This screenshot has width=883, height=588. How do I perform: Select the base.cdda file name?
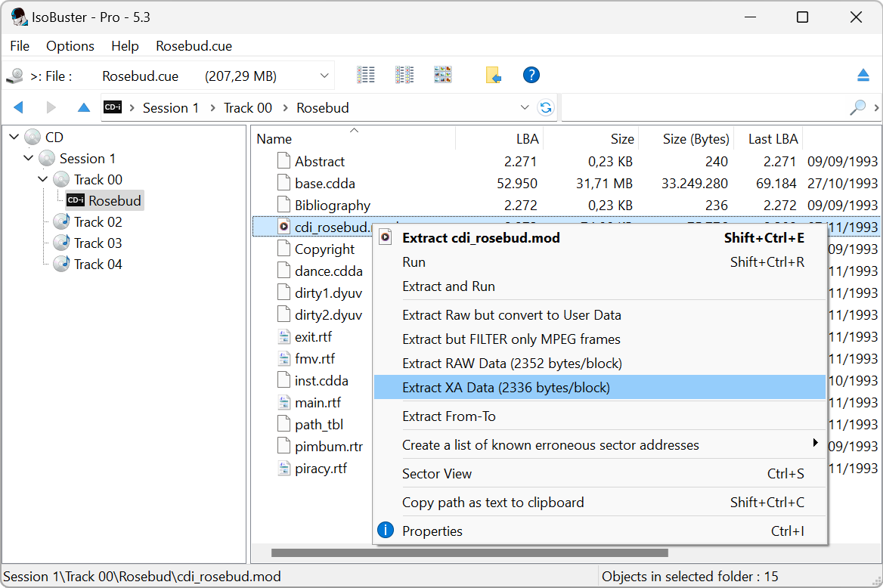325,184
